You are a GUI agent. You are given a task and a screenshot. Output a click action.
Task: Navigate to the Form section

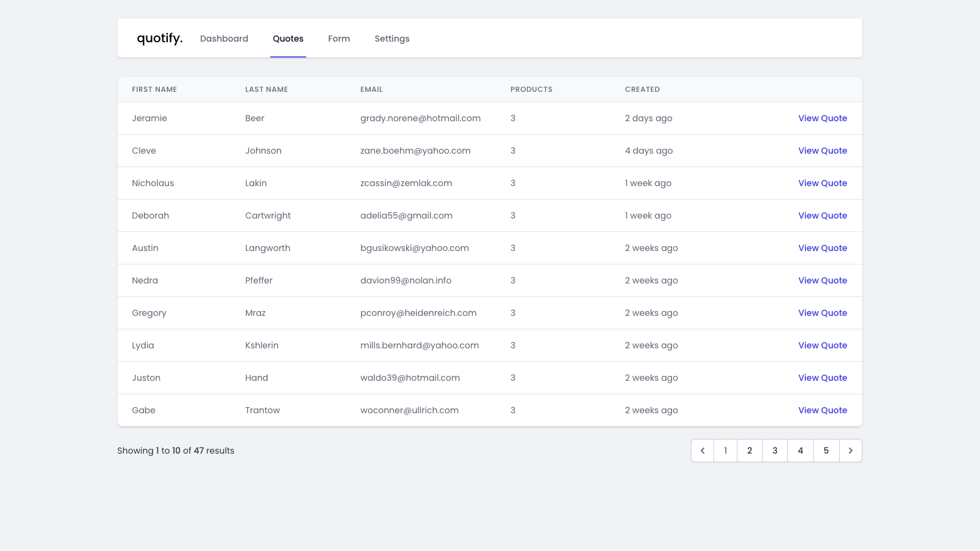point(339,39)
